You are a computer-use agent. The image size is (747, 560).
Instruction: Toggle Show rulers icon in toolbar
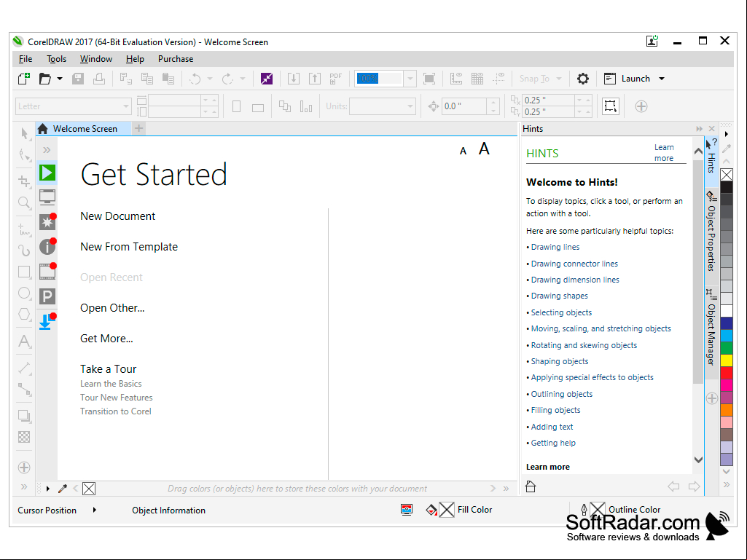pos(456,79)
